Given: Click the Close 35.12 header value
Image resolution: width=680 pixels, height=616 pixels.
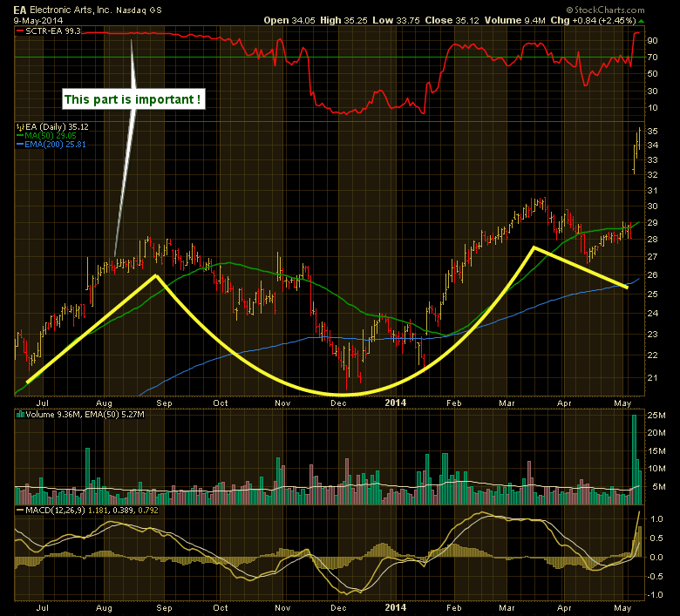Looking at the screenshot, I should tap(452, 20).
